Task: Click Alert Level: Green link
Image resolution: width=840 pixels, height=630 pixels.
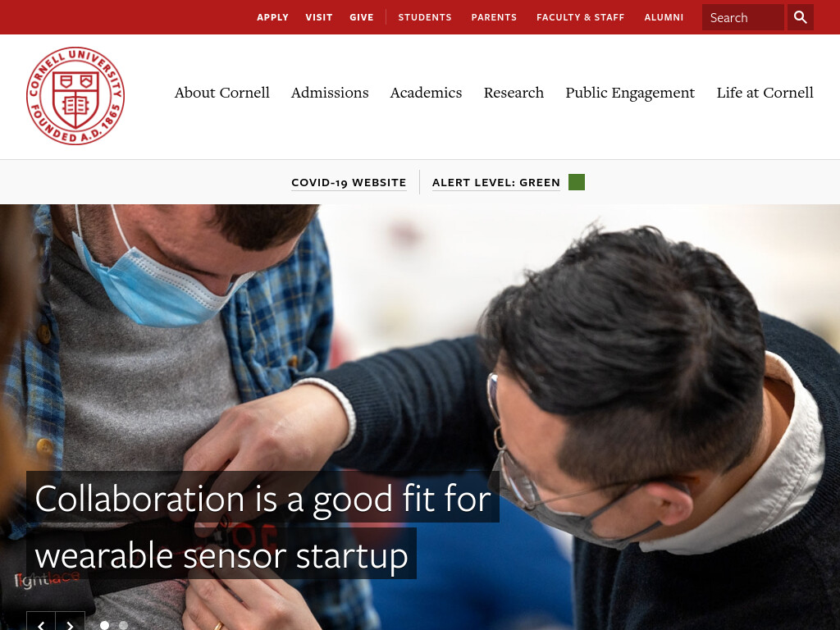Action: [x=496, y=183]
